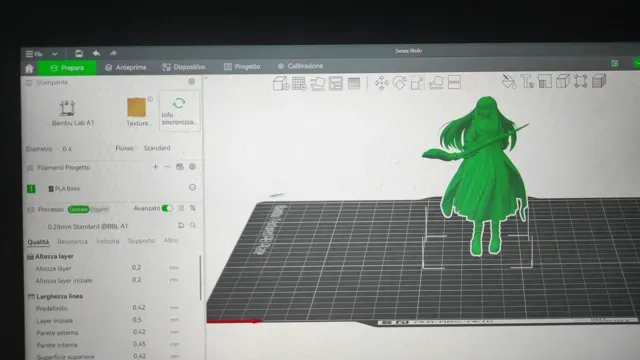640x360 pixels.
Task: Search process settings with magnifier icon
Action: pyautogui.click(x=193, y=225)
